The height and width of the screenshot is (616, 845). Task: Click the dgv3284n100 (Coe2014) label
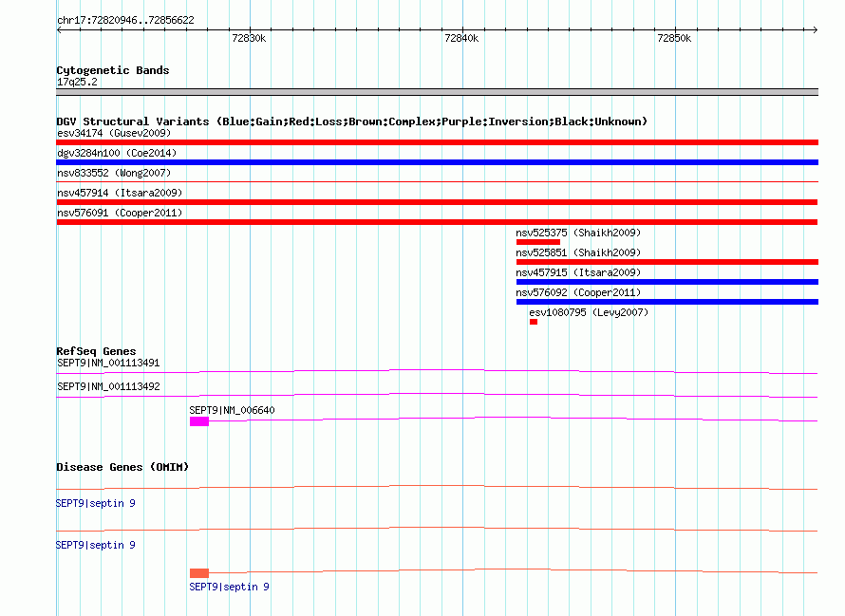coord(117,153)
